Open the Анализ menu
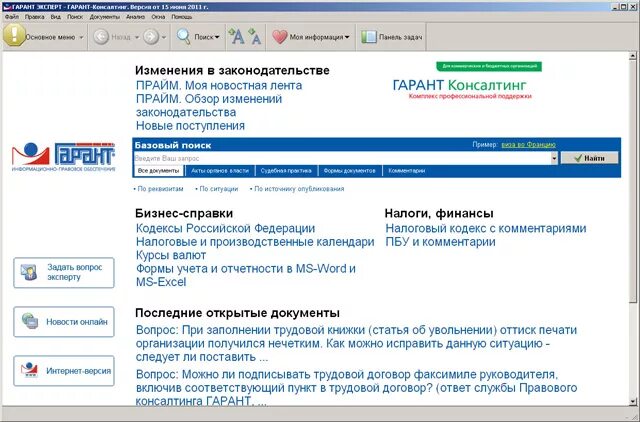Image resolution: width=640 pixels, height=422 pixels. (136, 17)
